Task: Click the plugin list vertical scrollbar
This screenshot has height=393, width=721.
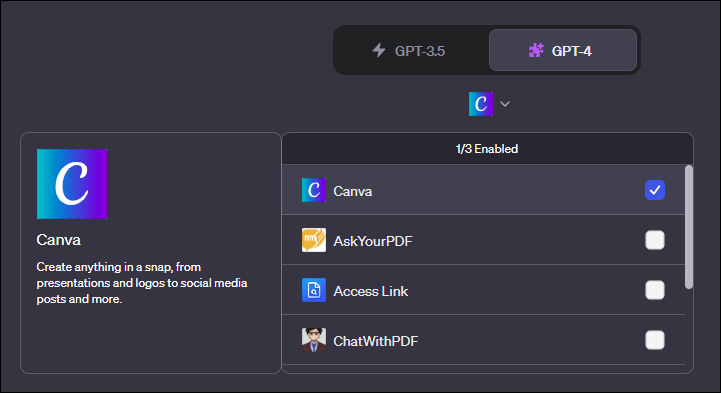Action: click(x=688, y=227)
